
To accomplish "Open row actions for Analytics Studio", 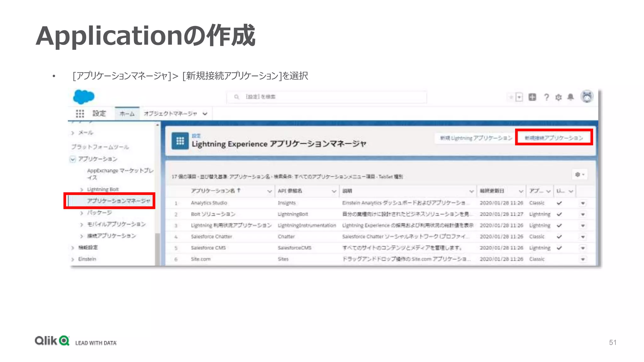I will (583, 203).
